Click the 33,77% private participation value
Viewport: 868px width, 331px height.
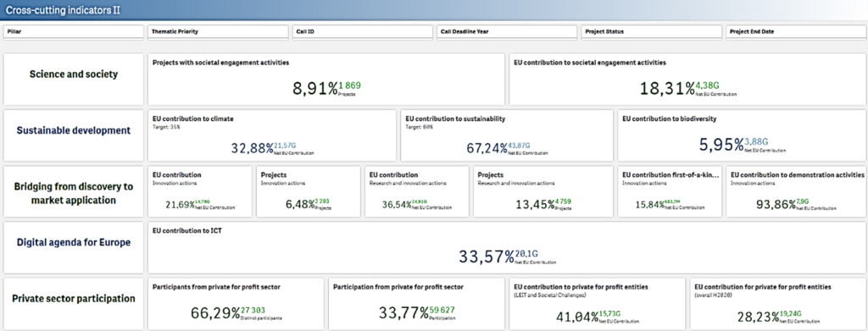pos(403,313)
